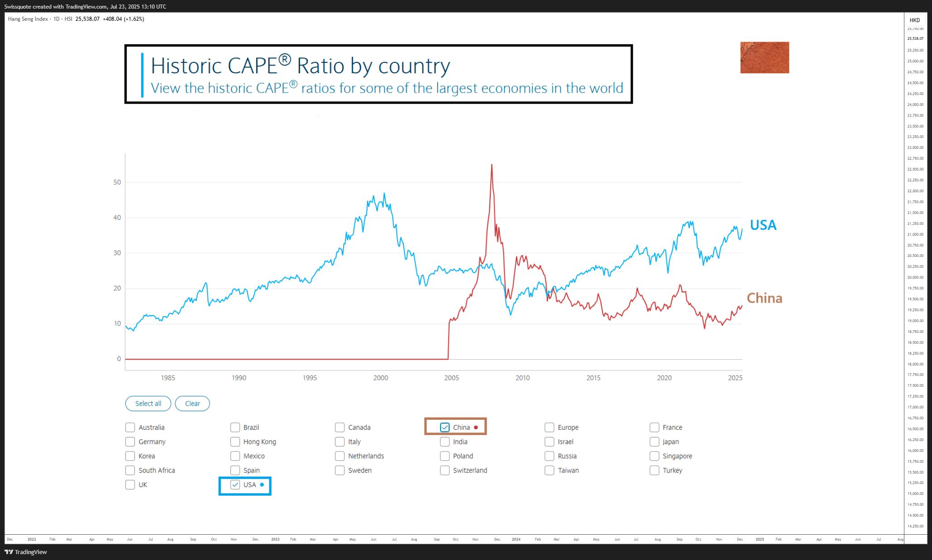
Task: Select the Korea checkbox
Action: pyautogui.click(x=130, y=456)
